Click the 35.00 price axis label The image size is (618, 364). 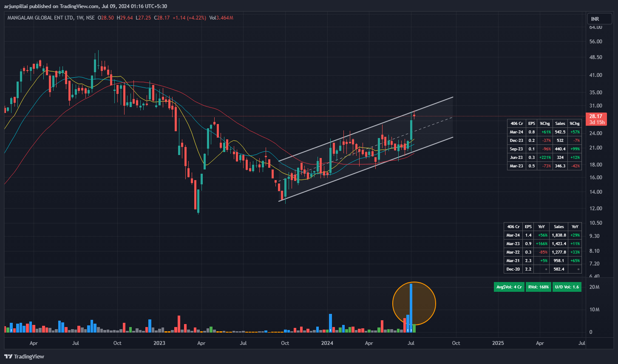[x=595, y=92]
